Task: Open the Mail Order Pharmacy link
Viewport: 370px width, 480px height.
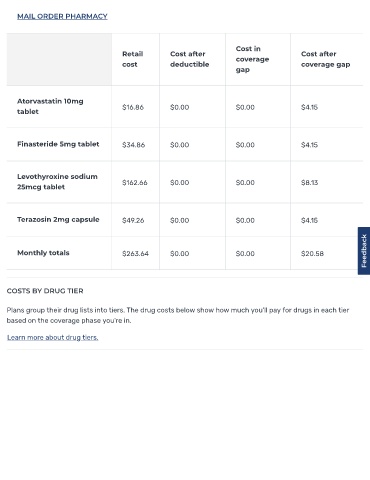Action: tap(62, 16)
